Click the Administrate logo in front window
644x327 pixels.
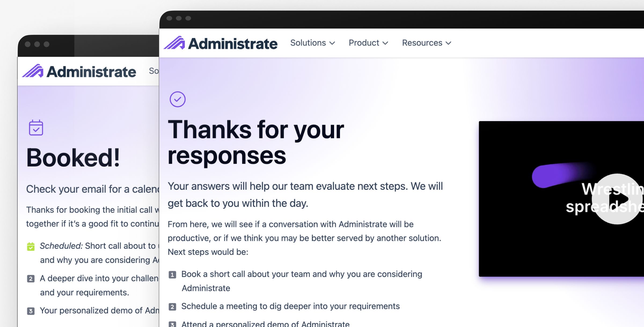click(x=221, y=43)
